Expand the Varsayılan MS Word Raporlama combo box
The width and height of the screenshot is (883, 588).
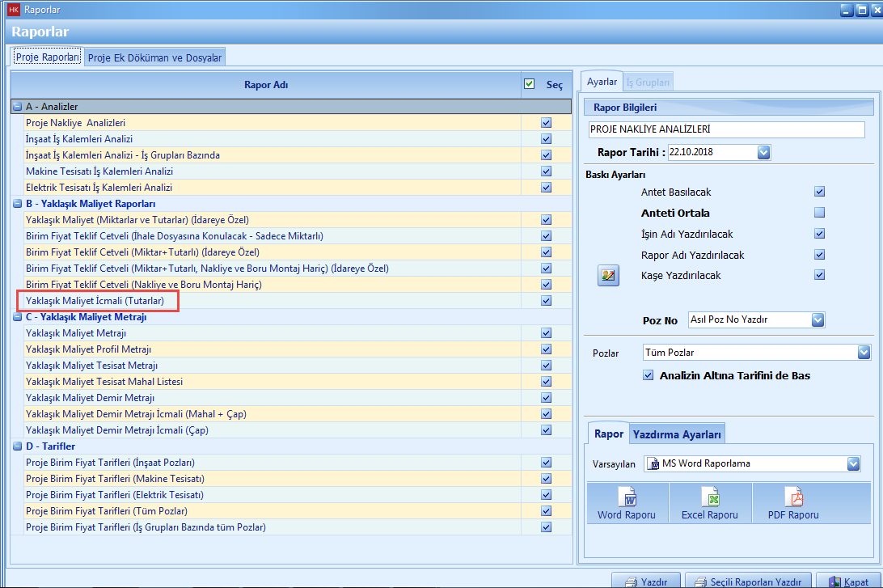853,463
